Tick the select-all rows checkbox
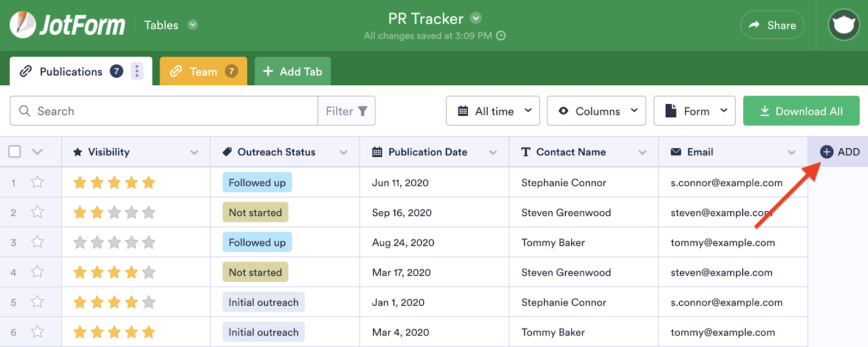 tap(15, 152)
